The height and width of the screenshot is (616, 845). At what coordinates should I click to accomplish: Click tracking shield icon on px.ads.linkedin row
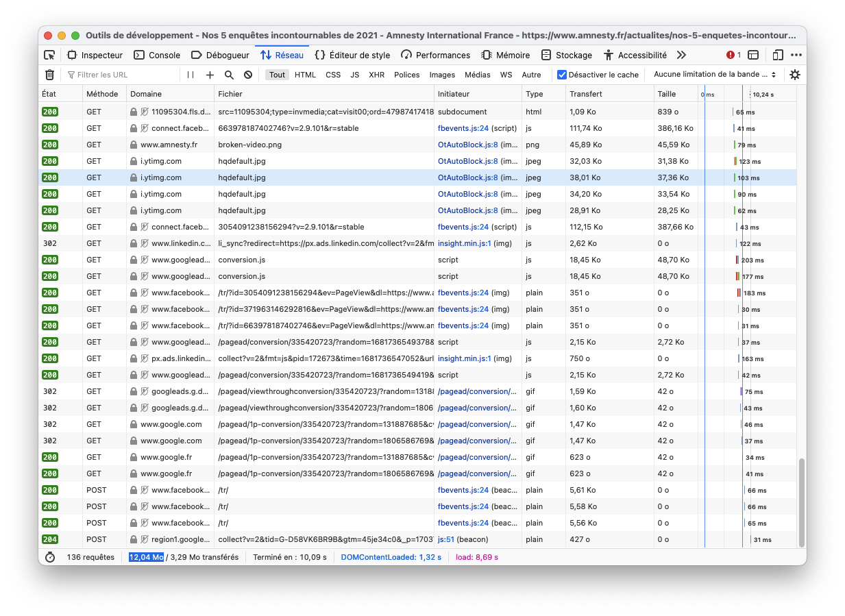pyautogui.click(x=145, y=358)
